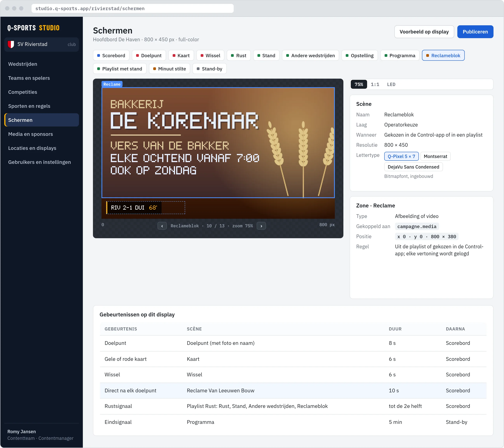Go to Competities page
The image size is (504, 448).
click(x=42, y=92)
